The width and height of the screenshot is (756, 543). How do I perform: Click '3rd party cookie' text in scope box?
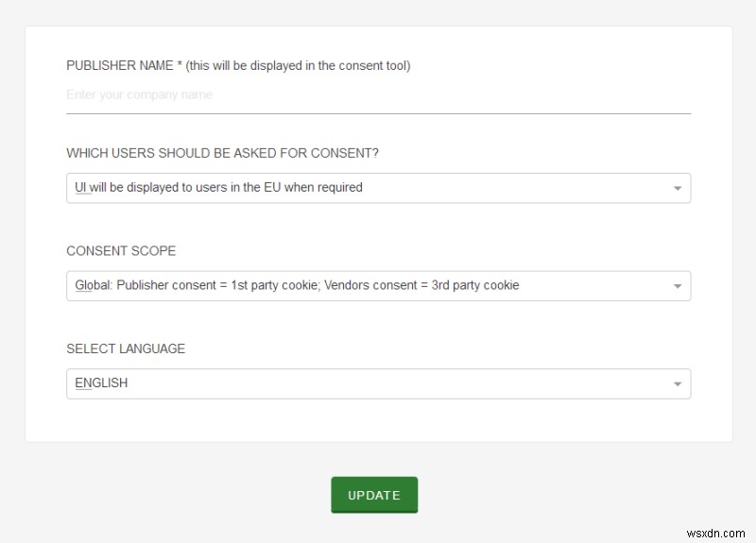coord(475,285)
